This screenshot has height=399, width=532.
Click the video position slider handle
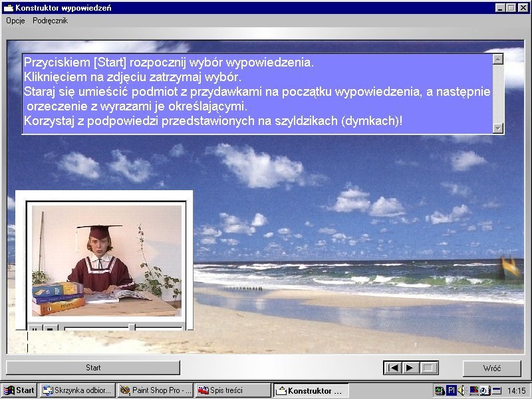(132, 327)
